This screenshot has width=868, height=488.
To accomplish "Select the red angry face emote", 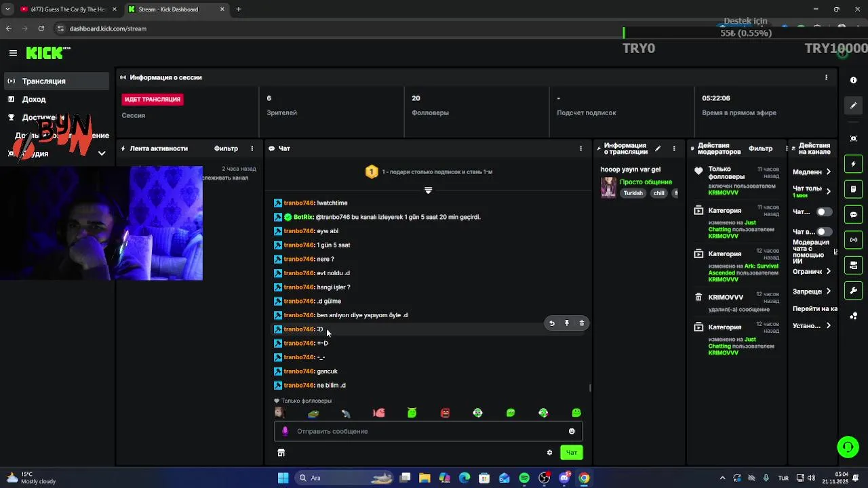I will point(445,413).
